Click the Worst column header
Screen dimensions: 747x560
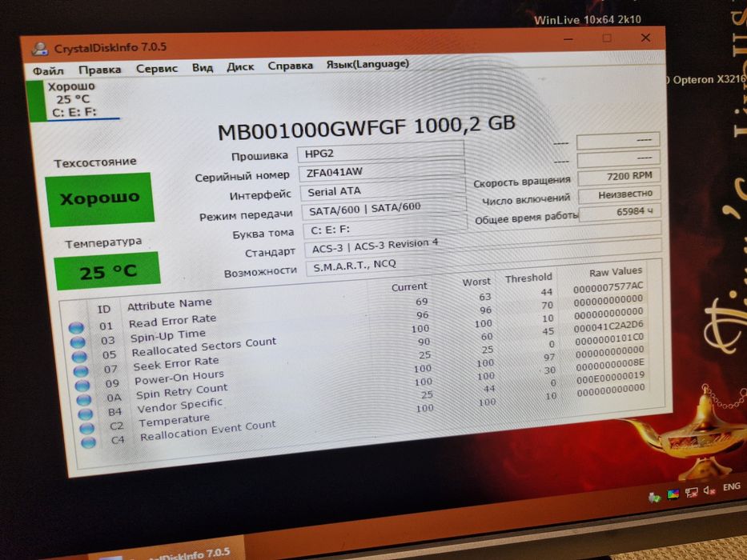(476, 282)
